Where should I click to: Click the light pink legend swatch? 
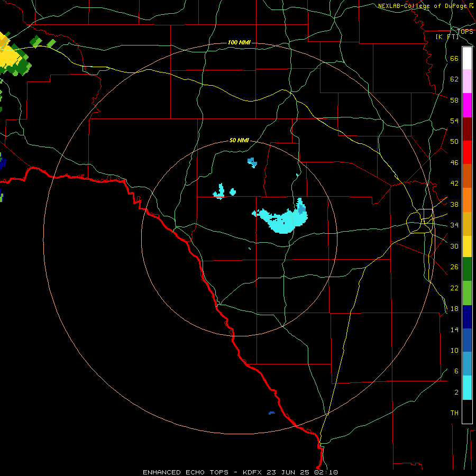[x=467, y=81]
